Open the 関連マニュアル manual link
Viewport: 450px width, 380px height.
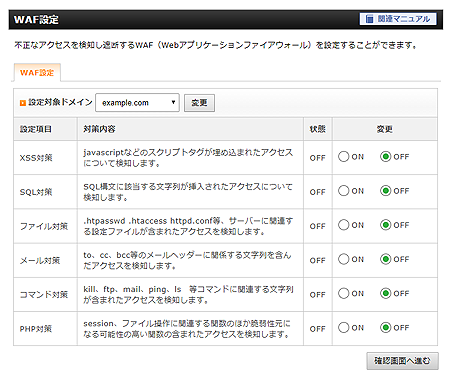[398, 19]
